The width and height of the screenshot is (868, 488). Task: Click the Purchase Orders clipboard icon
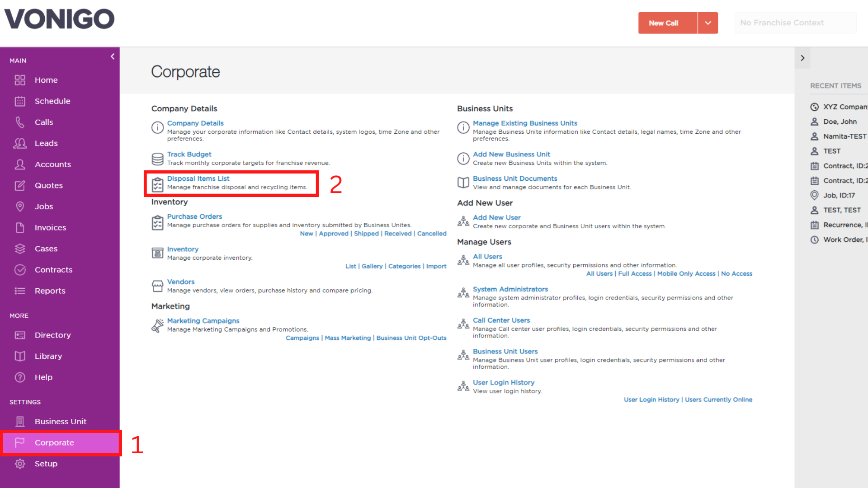[157, 223]
